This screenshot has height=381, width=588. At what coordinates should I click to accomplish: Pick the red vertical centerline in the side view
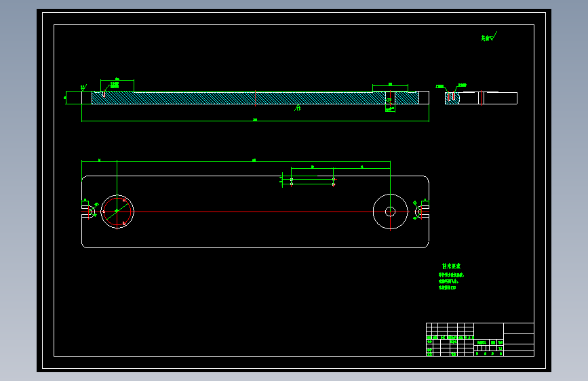tap(481, 98)
